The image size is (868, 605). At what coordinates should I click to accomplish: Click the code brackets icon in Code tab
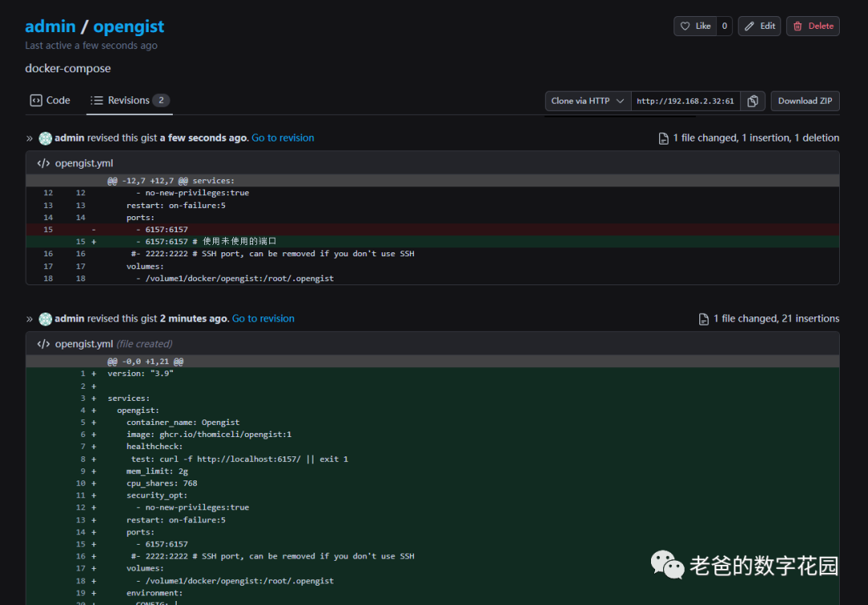click(x=36, y=100)
